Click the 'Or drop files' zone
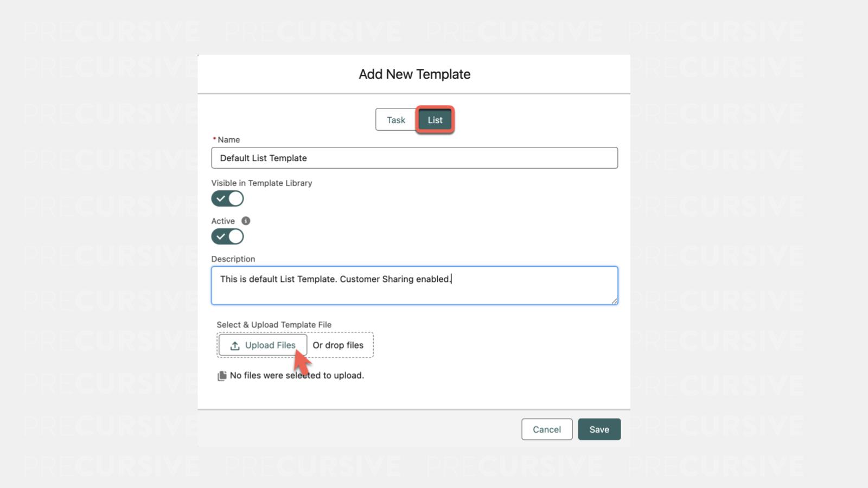868x488 pixels. (x=338, y=345)
